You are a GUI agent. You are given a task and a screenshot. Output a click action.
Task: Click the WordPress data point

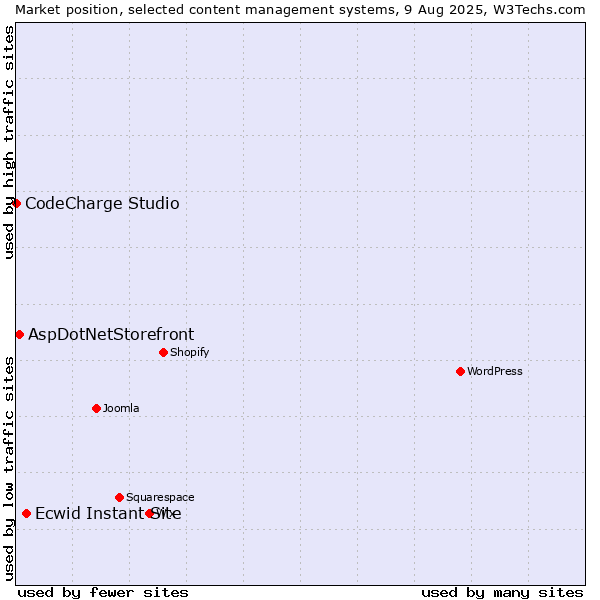point(460,372)
